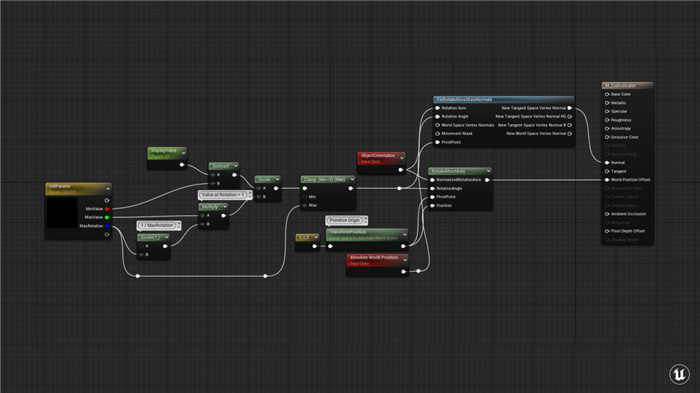The width and height of the screenshot is (700, 393).
Task: Click the Emissive Color input pin
Action: [607, 137]
